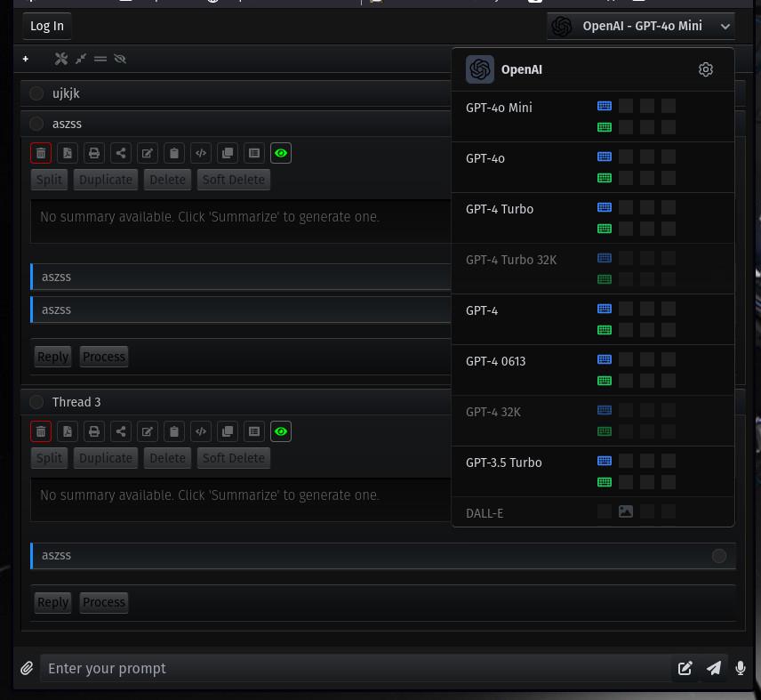
Task: Click red trash icon in Thread 3
Action: 41,431
